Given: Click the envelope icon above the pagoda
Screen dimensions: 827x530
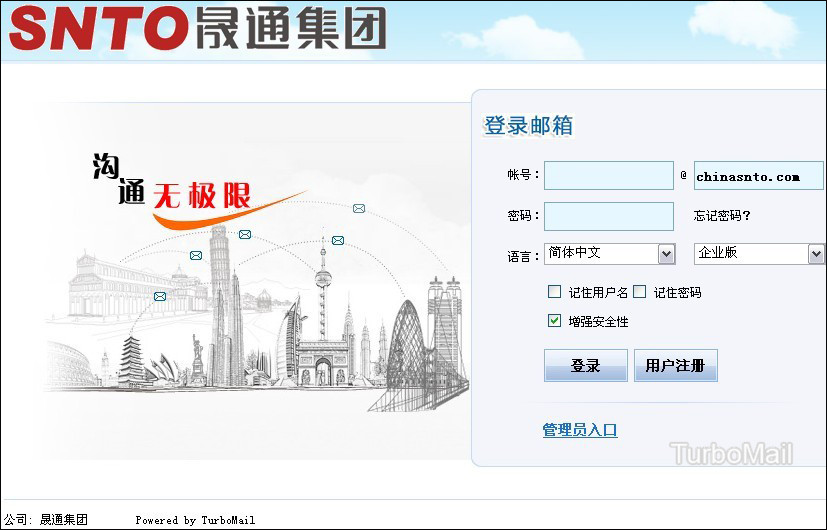Looking at the screenshot, I should pyautogui.click(x=160, y=296).
